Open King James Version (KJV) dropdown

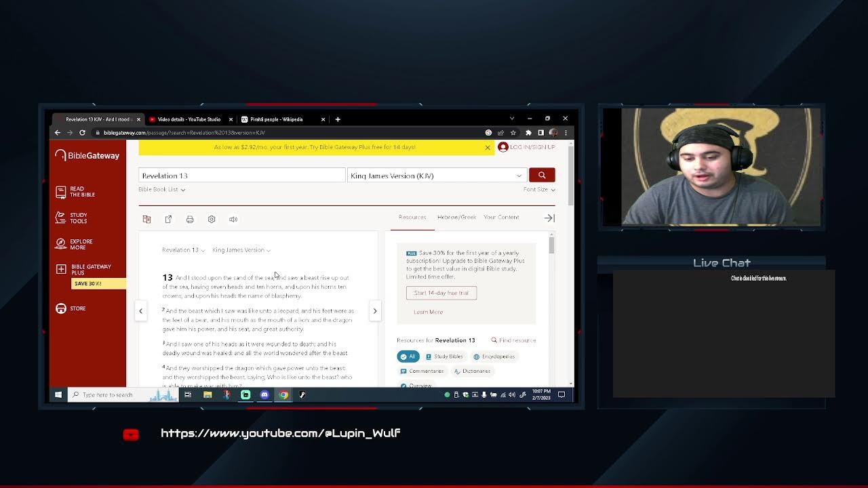tap(437, 176)
